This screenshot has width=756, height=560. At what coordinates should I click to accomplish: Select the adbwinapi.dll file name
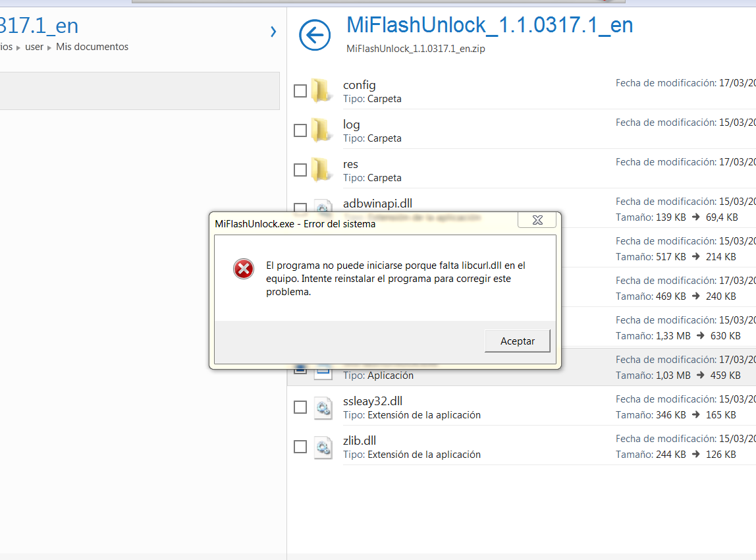(377, 204)
